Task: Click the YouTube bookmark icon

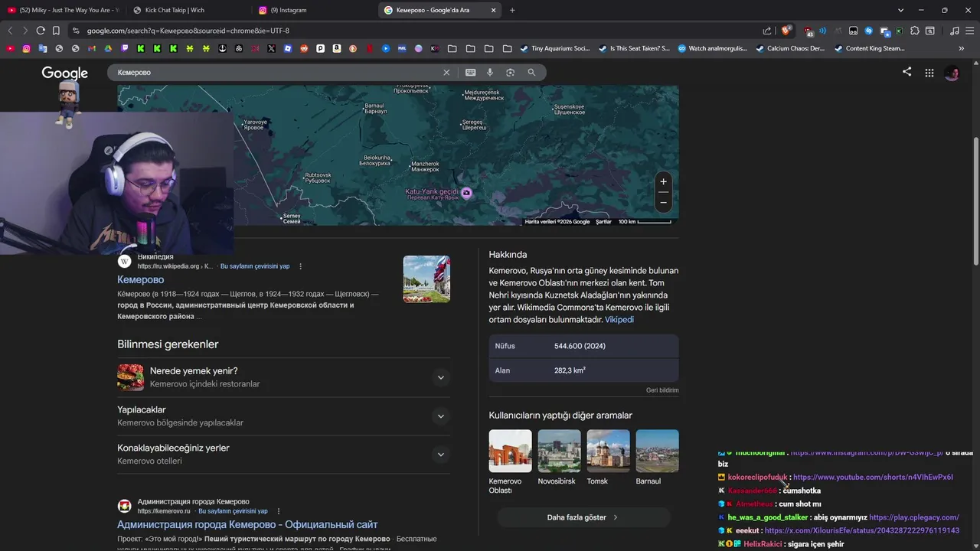Action: tap(10, 48)
